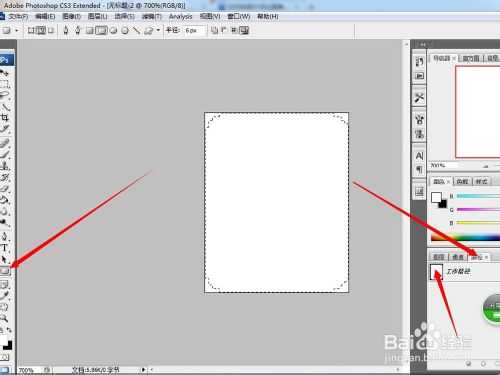This screenshot has width=500, height=375.
Task: Select the Crop tool
Action: [5, 118]
